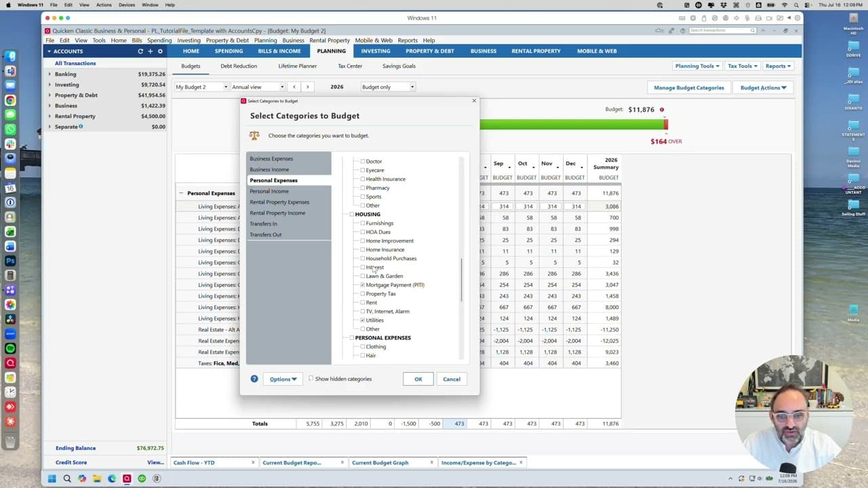This screenshot has width=868, height=488.
Task: Check the Health Insurance checkbox
Action: click(x=363, y=179)
